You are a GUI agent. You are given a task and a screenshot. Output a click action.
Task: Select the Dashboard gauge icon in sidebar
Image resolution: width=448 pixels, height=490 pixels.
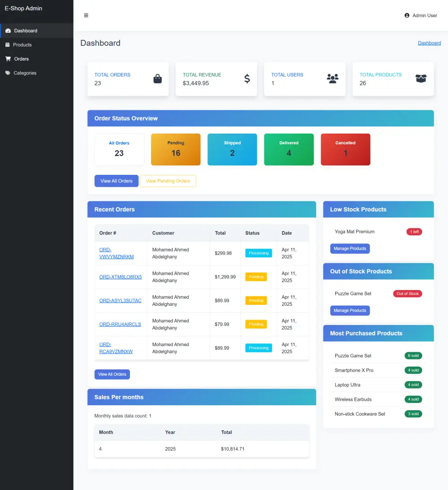point(9,30)
